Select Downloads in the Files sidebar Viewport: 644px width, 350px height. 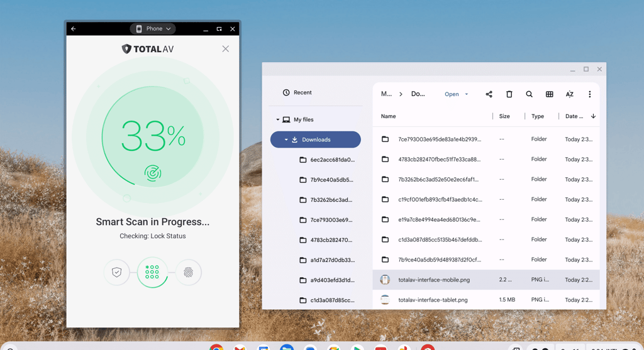(316, 139)
